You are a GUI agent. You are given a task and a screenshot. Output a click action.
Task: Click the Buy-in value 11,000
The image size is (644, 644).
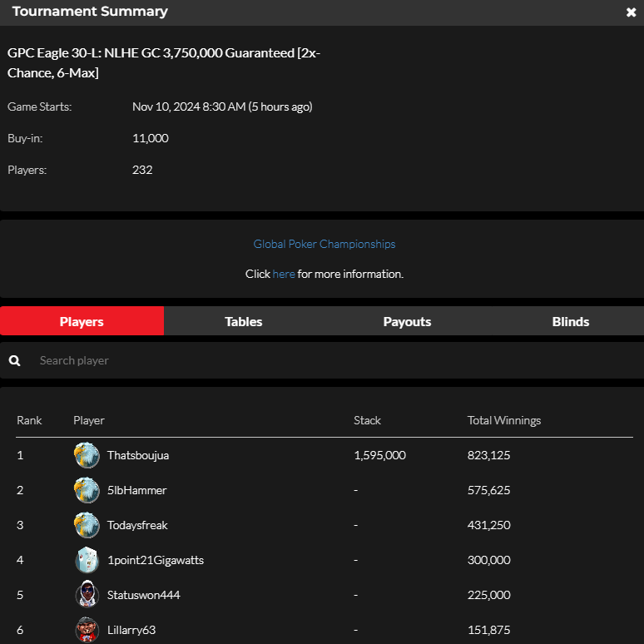coord(151,138)
